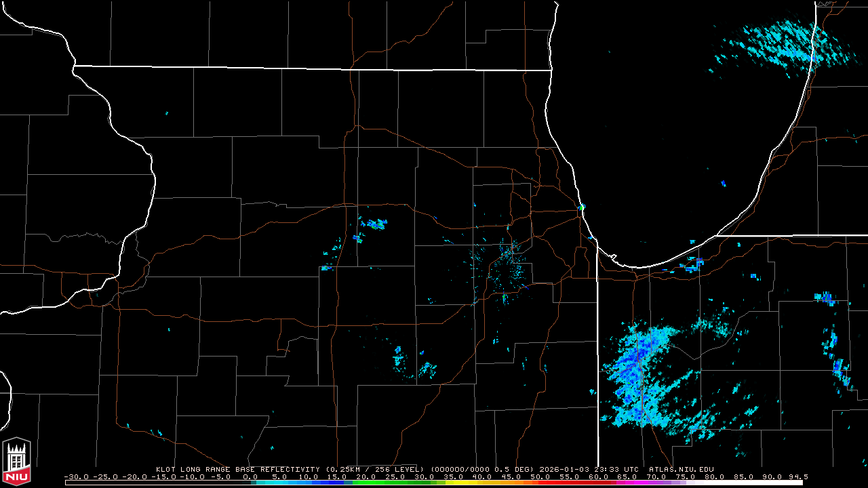
Task: Click the NIU castle logo
Action: 16,462
